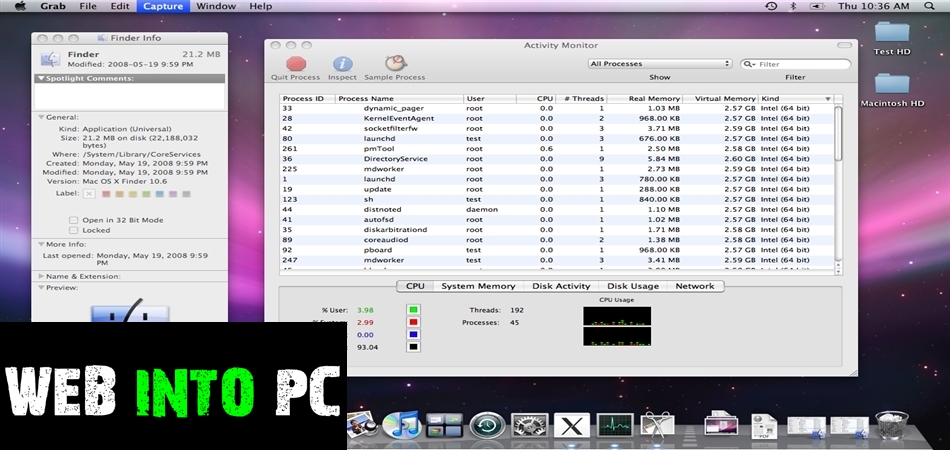This screenshot has width=950, height=450.
Task: Open the Edit menu
Action: tap(119, 6)
